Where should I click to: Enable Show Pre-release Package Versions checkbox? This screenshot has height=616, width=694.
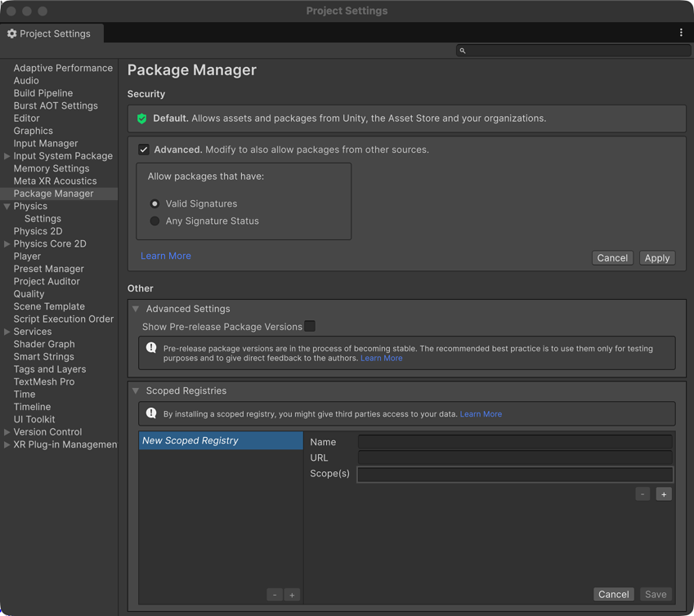coord(310,326)
